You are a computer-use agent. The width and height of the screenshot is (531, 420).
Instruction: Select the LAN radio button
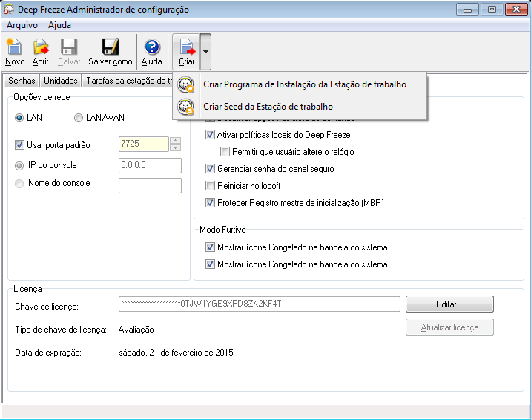pyautogui.click(x=19, y=118)
